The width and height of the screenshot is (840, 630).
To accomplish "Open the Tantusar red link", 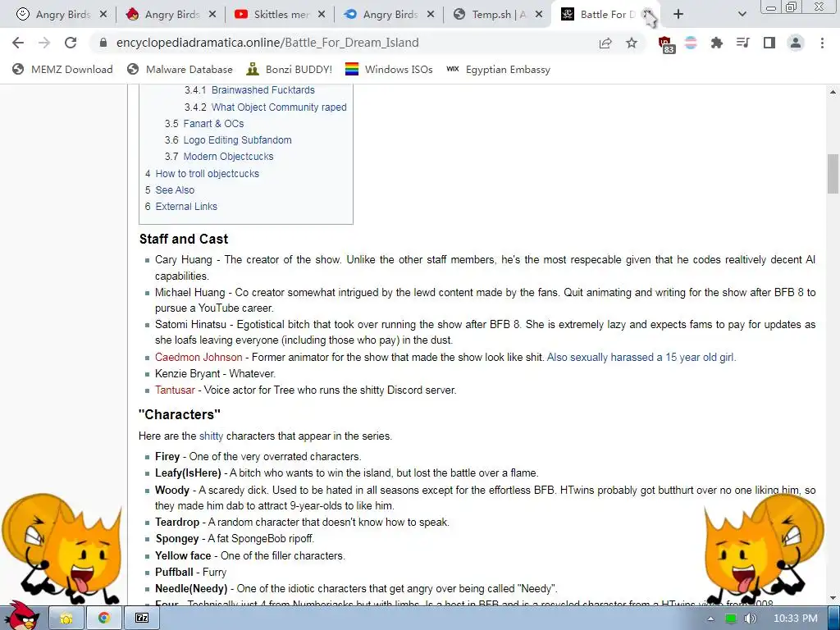I will [175, 390].
